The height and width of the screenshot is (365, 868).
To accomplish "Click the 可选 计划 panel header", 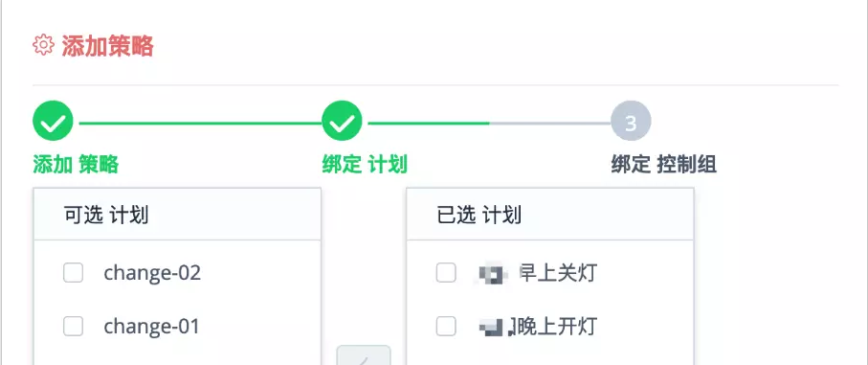I will pos(177,215).
